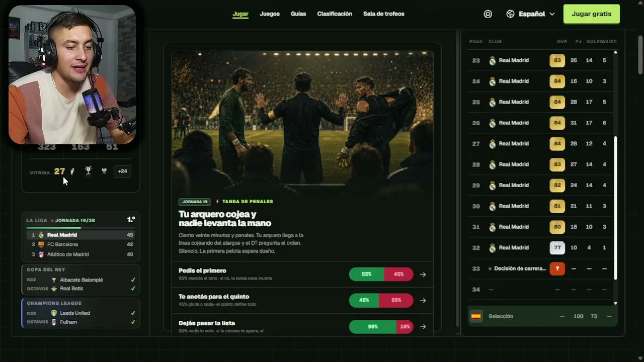Click the Real Madrid crest in age 26 row
The height and width of the screenshot is (362, 644).
pyautogui.click(x=492, y=123)
